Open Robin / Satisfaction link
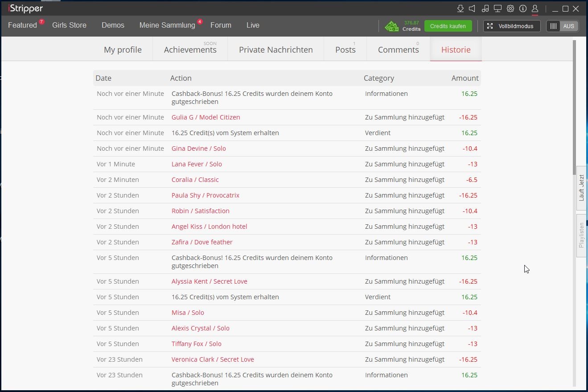Image resolution: width=588 pixels, height=392 pixels. point(201,211)
